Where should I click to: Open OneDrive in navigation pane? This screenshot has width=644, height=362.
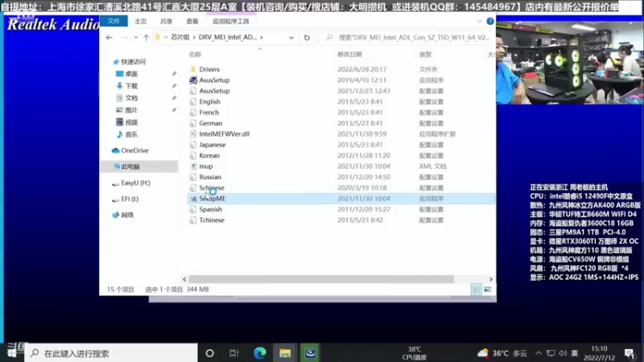click(x=134, y=150)
